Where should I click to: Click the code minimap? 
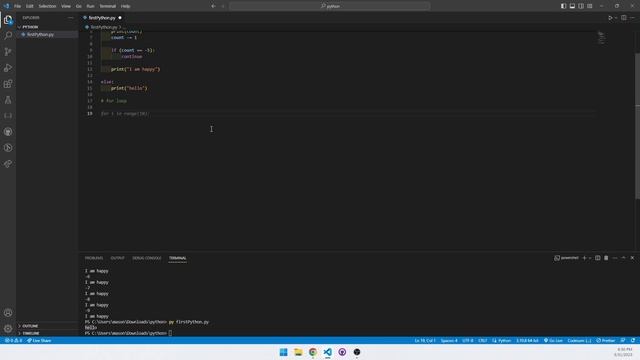tap(602, 38)
